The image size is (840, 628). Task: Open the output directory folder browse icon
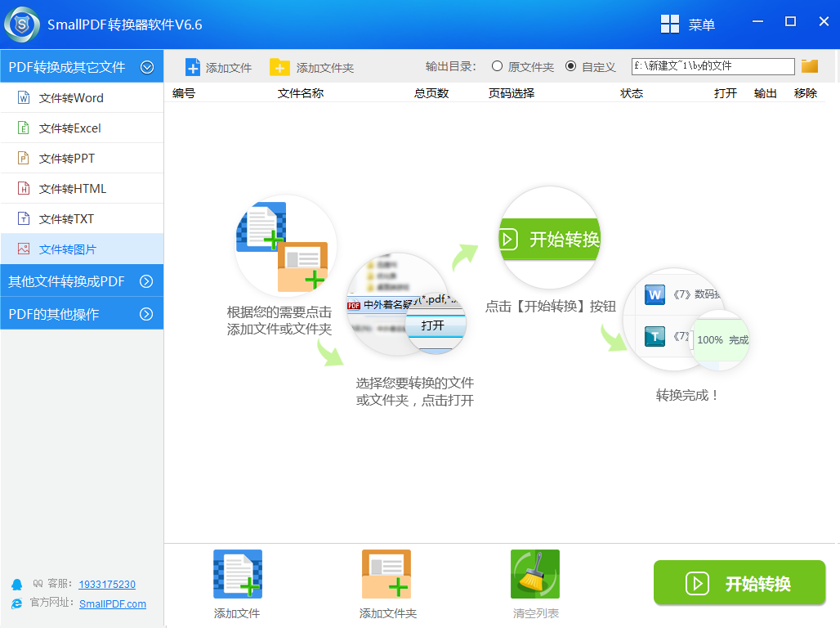(810, 66)
